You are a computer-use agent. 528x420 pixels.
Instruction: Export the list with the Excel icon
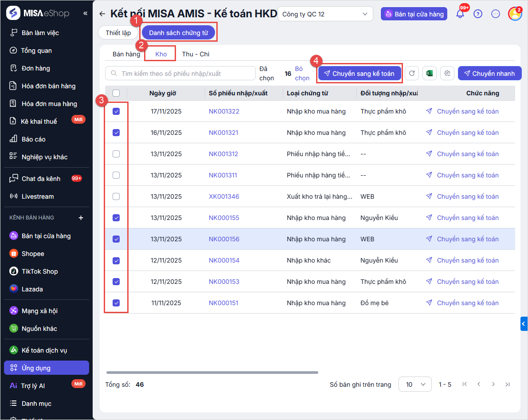click(429, 74)
